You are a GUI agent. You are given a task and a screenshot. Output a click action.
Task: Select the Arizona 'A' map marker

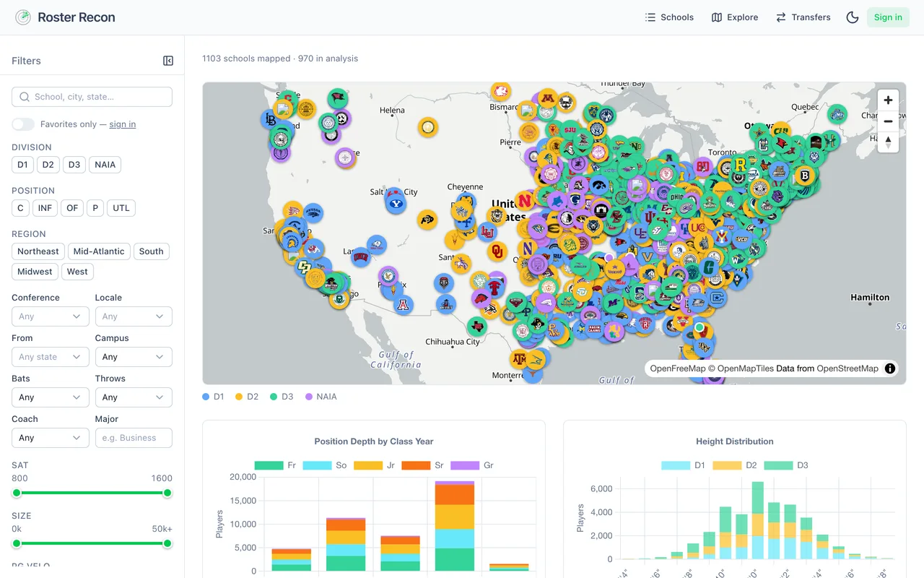pyautogui.click(x=403, y=305)
